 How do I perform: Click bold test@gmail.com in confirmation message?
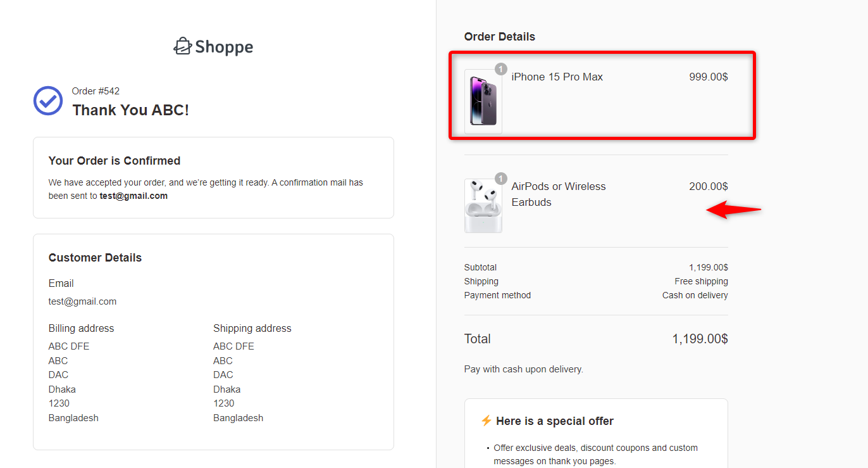click(x=133, y=196)
